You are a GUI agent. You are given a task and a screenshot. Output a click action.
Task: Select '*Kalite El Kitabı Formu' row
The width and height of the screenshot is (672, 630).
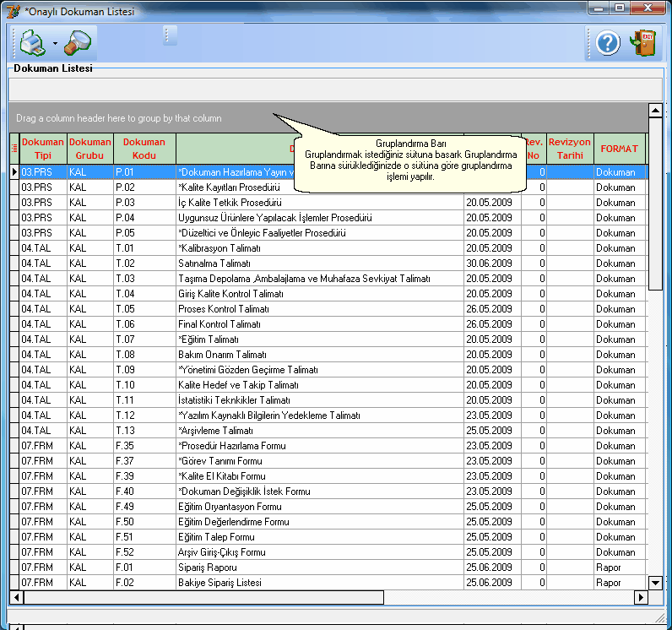(x=328, y=476)
